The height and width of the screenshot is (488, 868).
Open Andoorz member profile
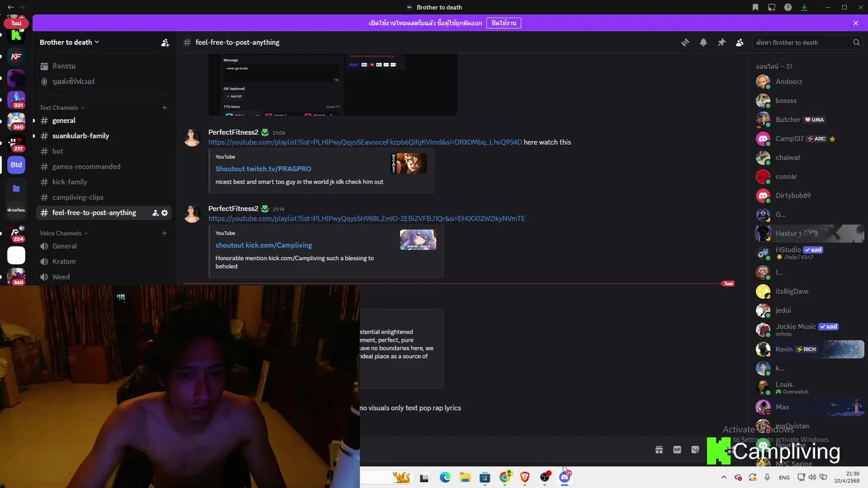point(808,81)
